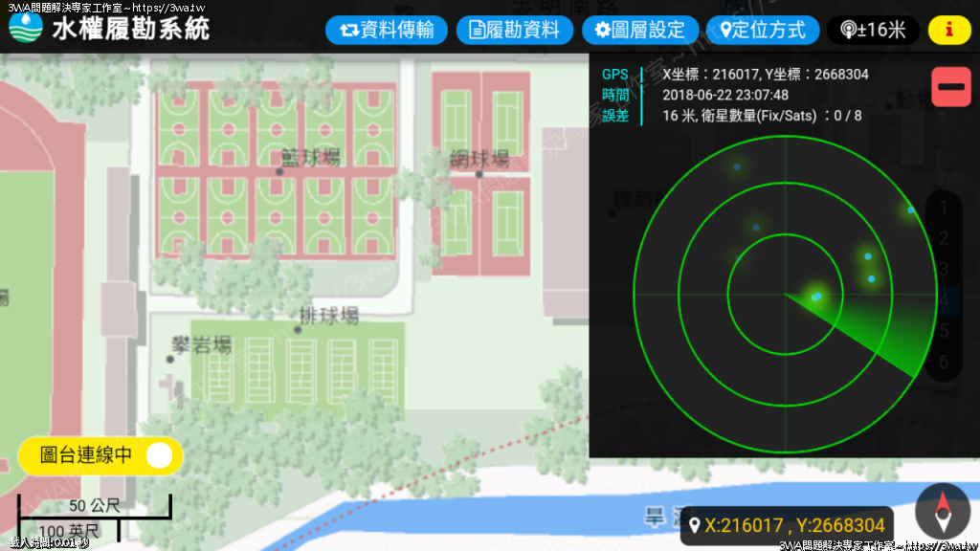This screenshot has width=980, height=551.
Task: Select level 1 on the side scale
Action: pyautogui.click(x=945, y=207)
